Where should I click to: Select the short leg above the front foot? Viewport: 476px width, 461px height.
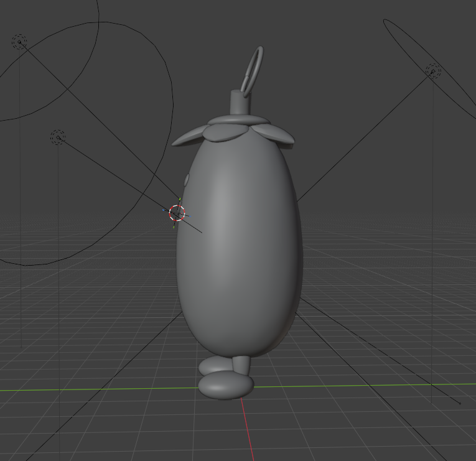point(241,365)
